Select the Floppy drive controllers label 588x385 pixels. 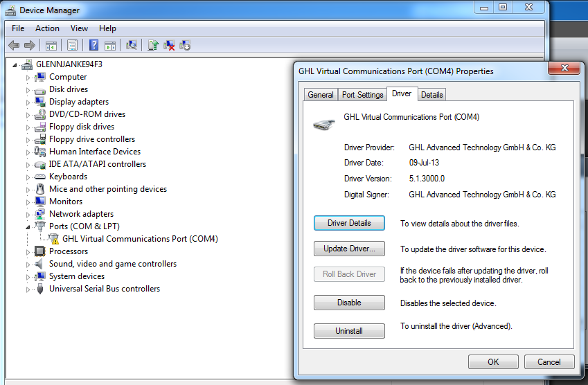click(x=92, y=139)
